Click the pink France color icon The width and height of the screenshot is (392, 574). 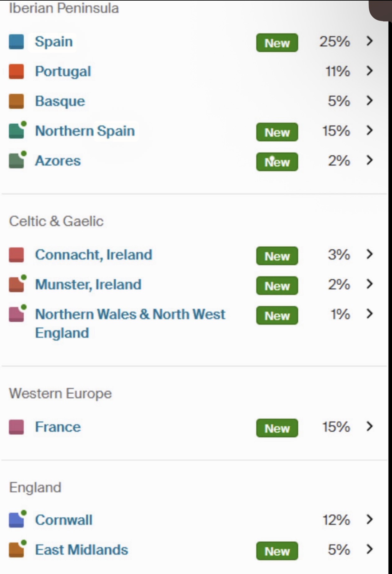[16, 427]
